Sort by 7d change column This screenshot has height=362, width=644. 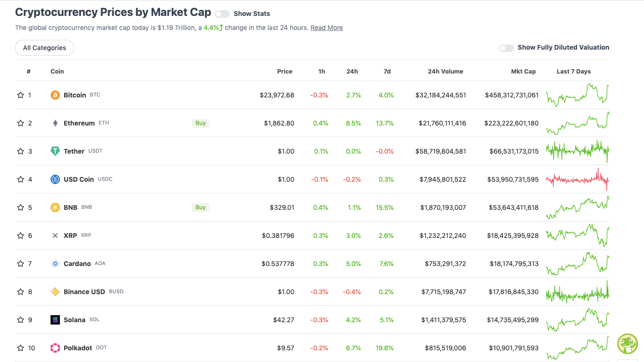coord(387,72)
